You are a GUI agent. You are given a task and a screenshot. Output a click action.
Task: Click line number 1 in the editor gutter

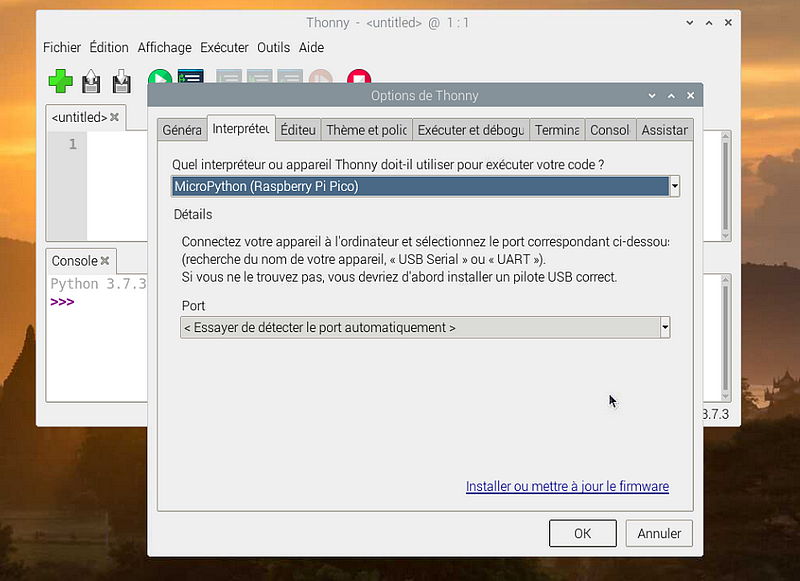tap(73, 144)
